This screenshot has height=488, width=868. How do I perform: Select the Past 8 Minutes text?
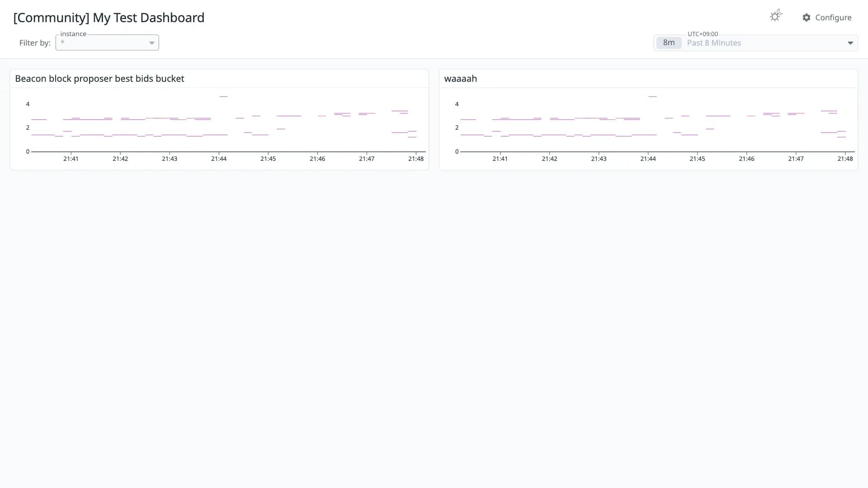[x=714, y=43]
